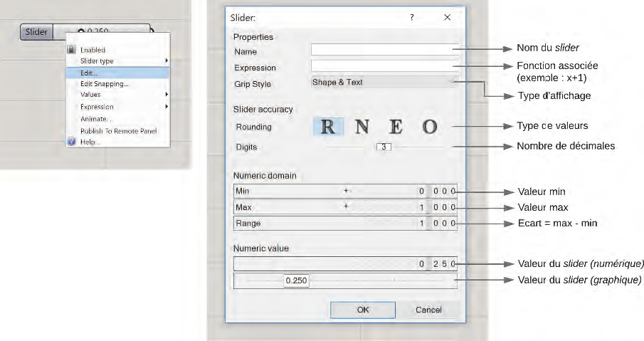This screenshot has height=341, width=644.
Task: Select the R (floating point) rounding icon
Action: click(x=327, y=127)
